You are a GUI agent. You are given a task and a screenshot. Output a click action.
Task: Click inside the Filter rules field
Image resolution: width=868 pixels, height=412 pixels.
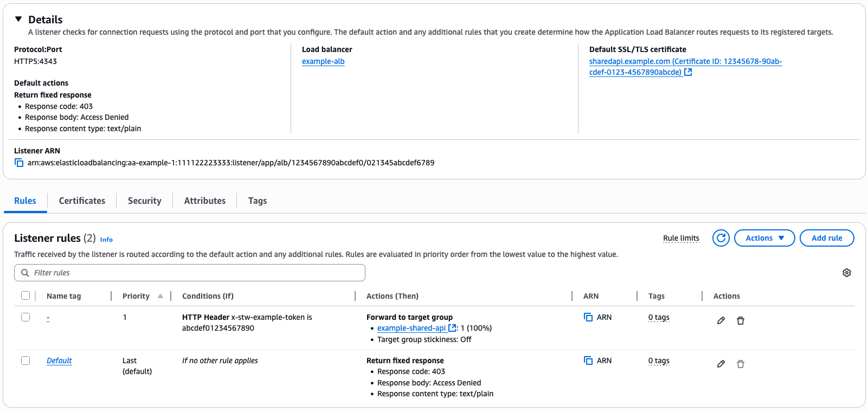point(190,273)
